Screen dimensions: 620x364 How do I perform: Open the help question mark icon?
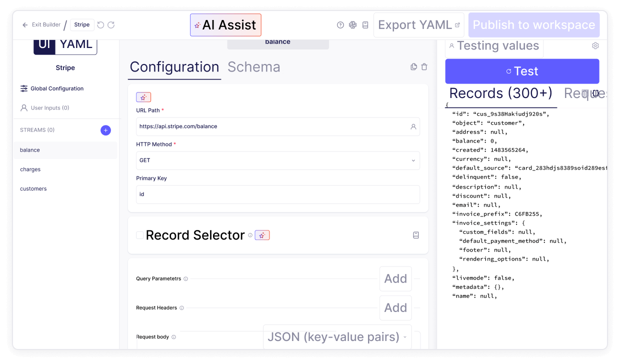[x=340, y=25]
